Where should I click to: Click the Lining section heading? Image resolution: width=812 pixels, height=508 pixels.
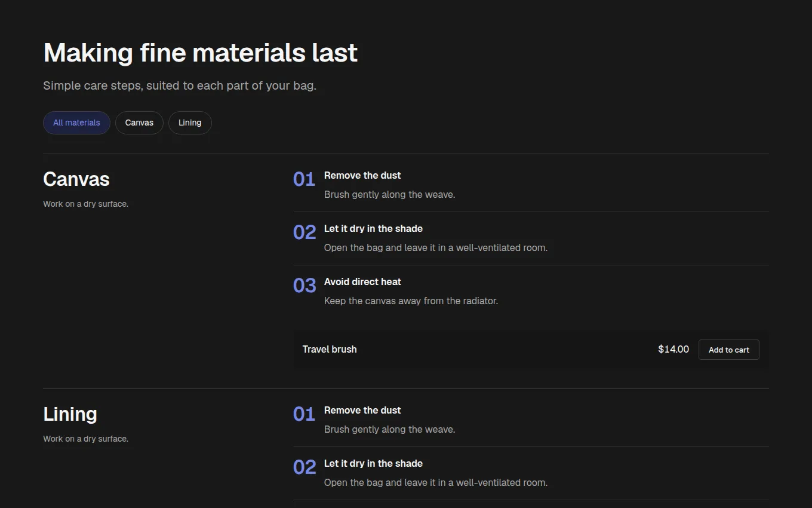pyautogui.click(x=70, y=414)
